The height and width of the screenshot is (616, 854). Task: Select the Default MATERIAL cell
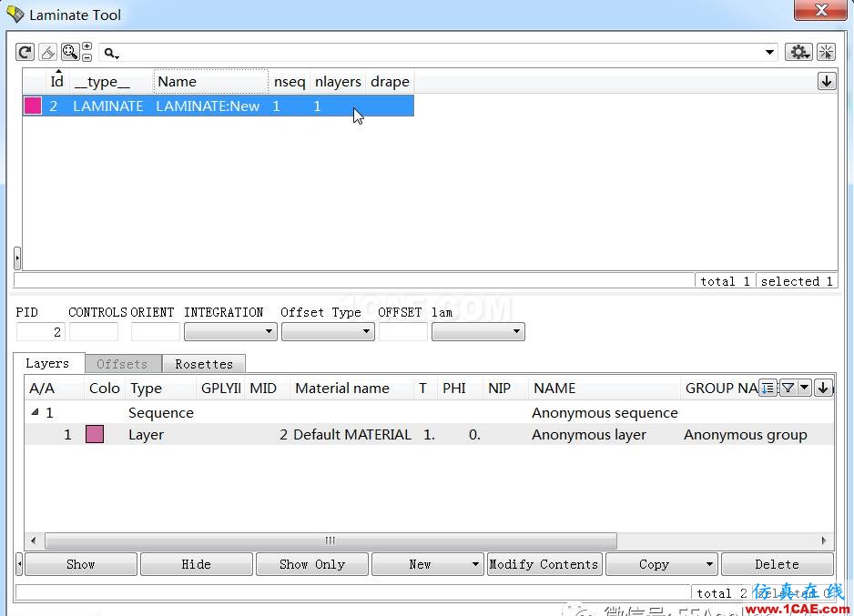[x=351, y=435]
